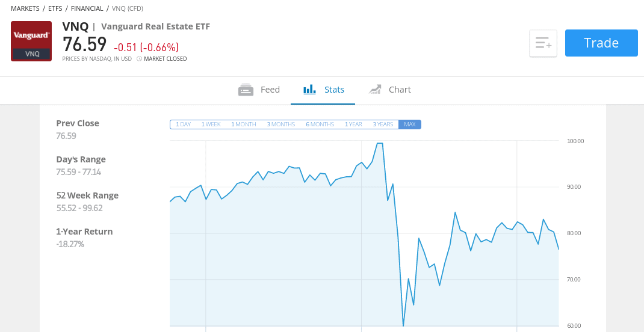Select the 1 MONTH range option
644x332 pixels.
[243, 124]
